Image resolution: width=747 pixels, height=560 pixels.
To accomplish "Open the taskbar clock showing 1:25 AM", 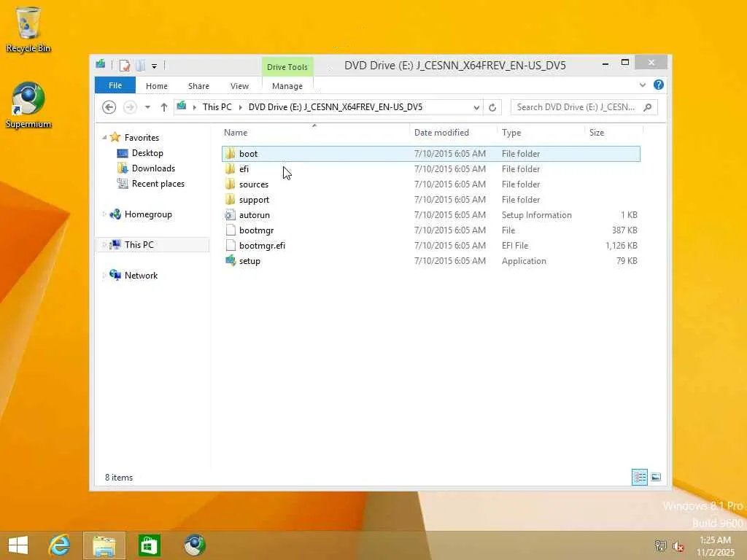I will (x=716, y=546).
